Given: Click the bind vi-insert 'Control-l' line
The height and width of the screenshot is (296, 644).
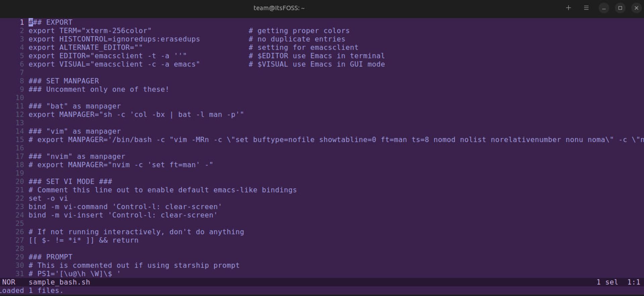Looking at the screenshot, I should [x=123, y=215].
